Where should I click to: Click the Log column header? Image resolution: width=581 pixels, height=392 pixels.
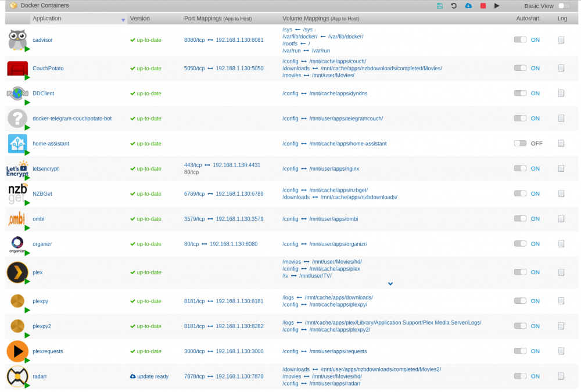pyautogui.click(x=562, y=19)
